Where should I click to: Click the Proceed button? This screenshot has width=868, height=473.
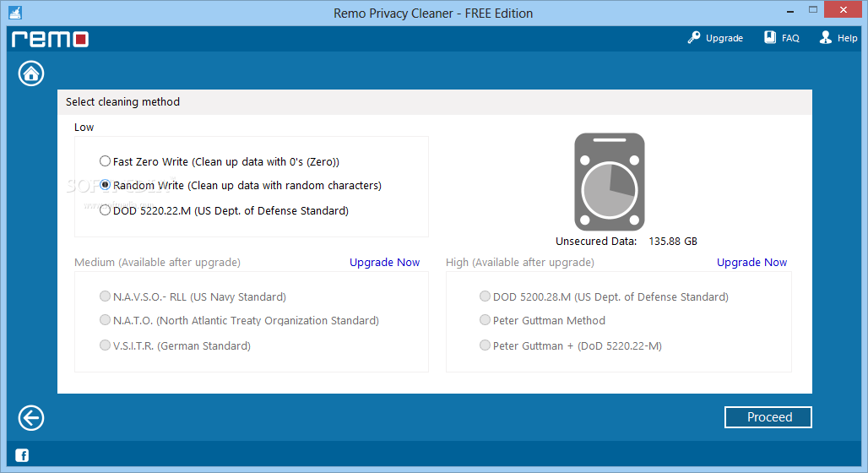pos(768,417)
